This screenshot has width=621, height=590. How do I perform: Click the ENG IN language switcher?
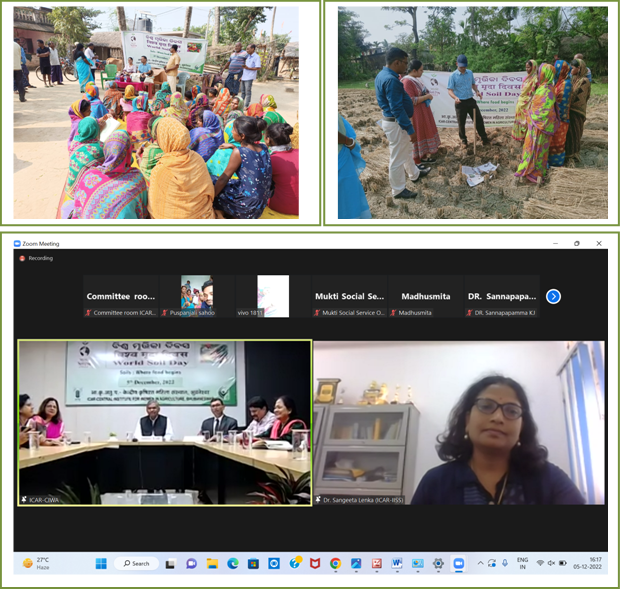[521, 563]
